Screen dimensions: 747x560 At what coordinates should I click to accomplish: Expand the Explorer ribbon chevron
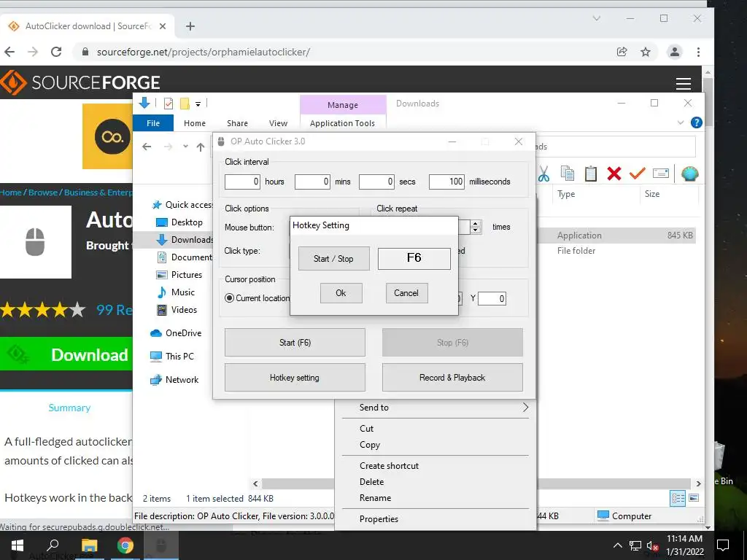tap(681, 122)
